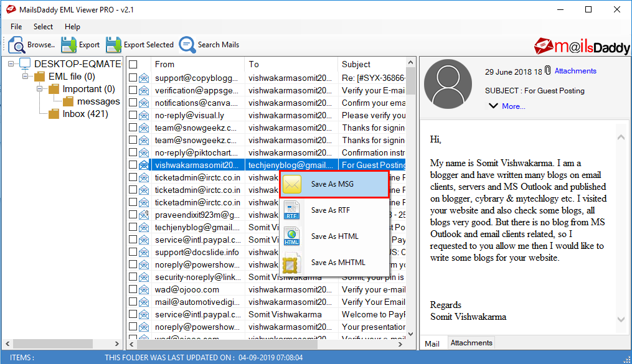Click mail icon for security-noreply@link row

point(144,278)
